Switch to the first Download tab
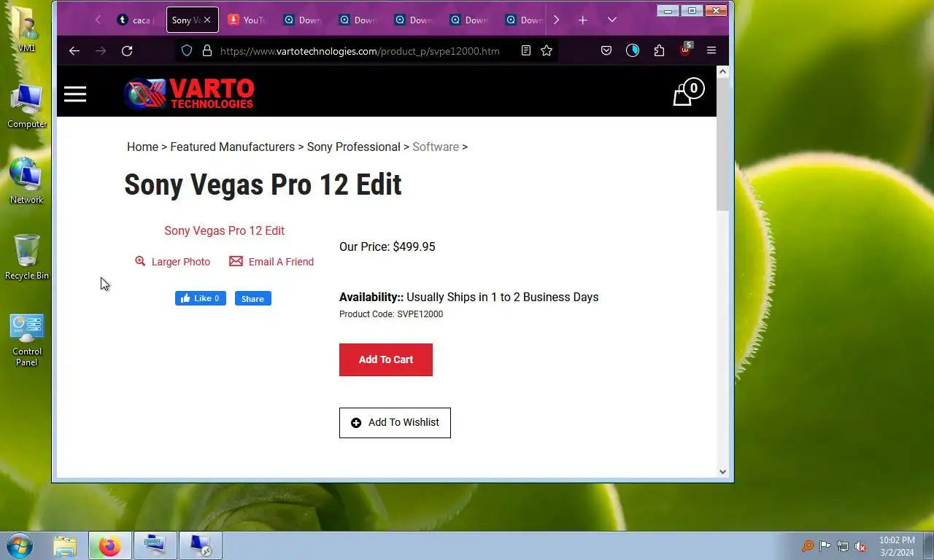934x560 pixels. point(303,20)
